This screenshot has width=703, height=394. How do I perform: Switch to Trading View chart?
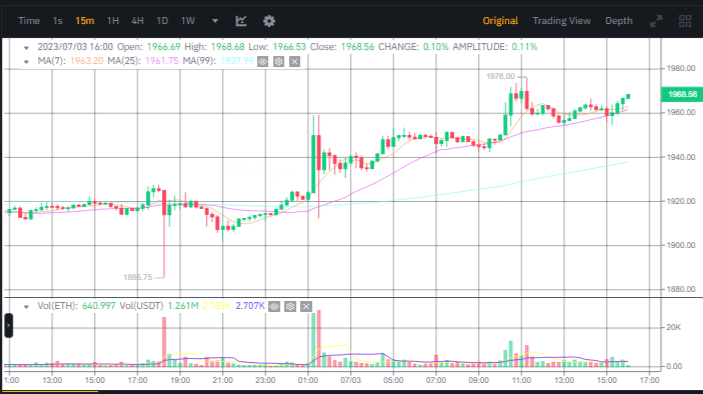pyautogui.click(x=561, y=21)
